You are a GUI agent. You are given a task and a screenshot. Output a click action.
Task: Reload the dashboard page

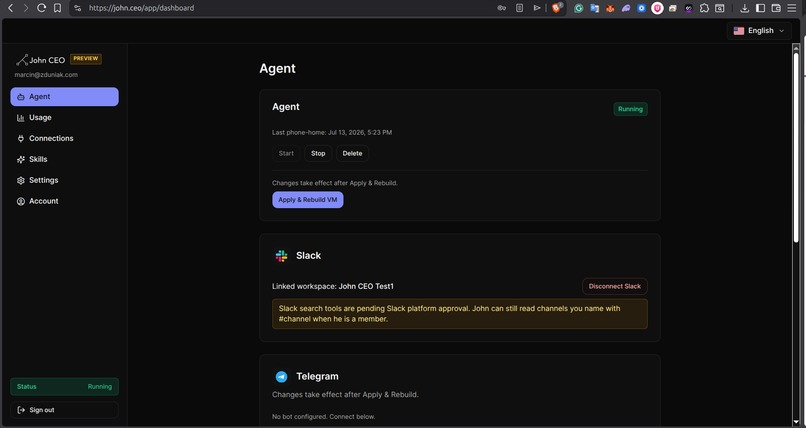42,8
